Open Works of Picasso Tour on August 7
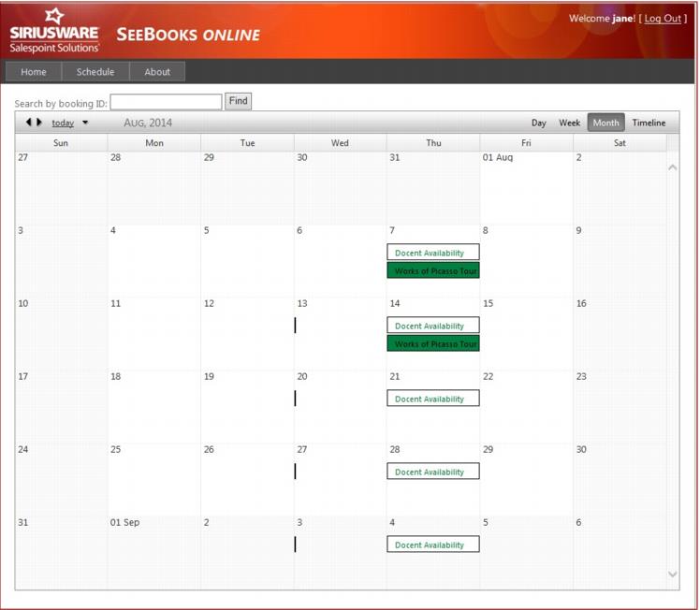Image resolution: width=700 pixels, height=610 pixels. point(433,270)
